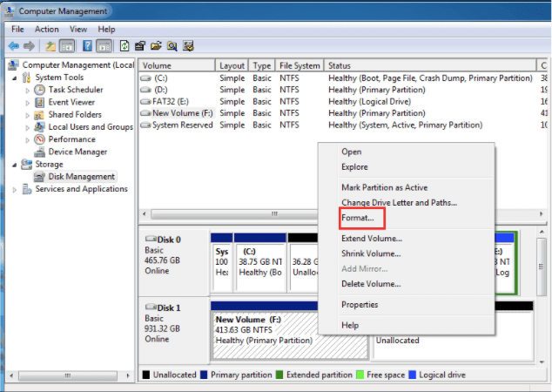Toggle the Show/Hide Console Tree button
This screenshot has height=392, width=552.
(67, 46)
